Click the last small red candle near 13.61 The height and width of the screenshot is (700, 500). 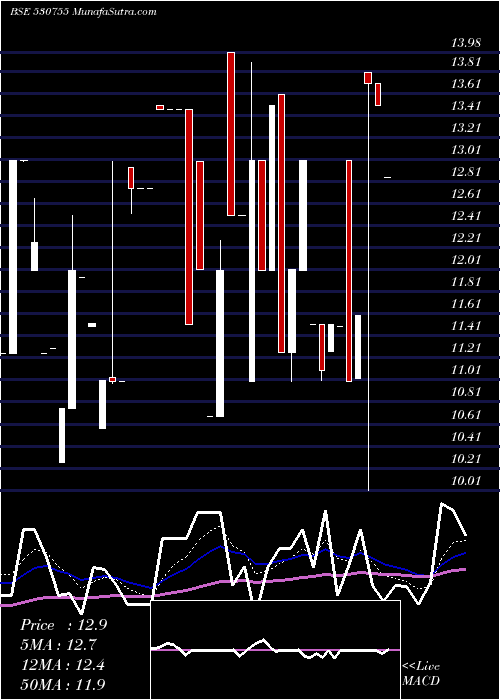(378, 94)
